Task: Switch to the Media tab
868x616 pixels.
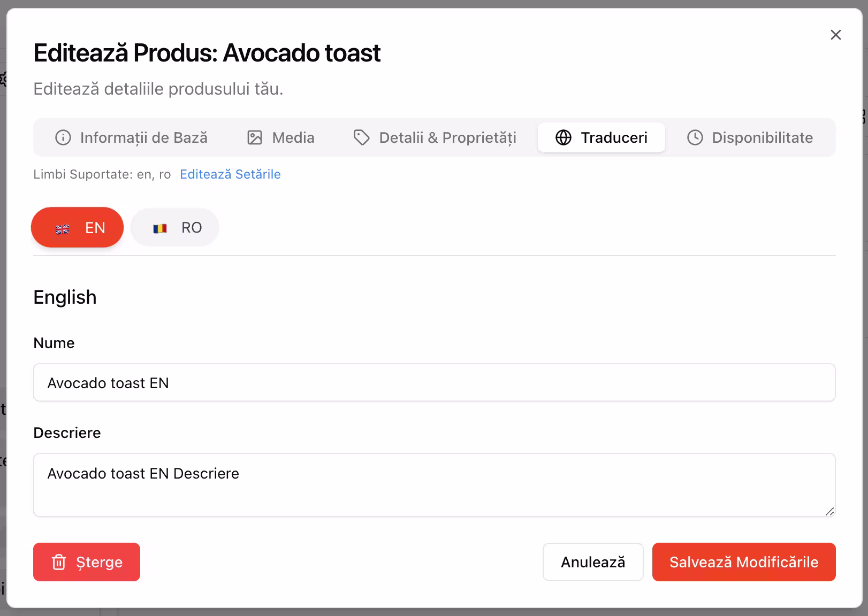Action: pos(281,137)
